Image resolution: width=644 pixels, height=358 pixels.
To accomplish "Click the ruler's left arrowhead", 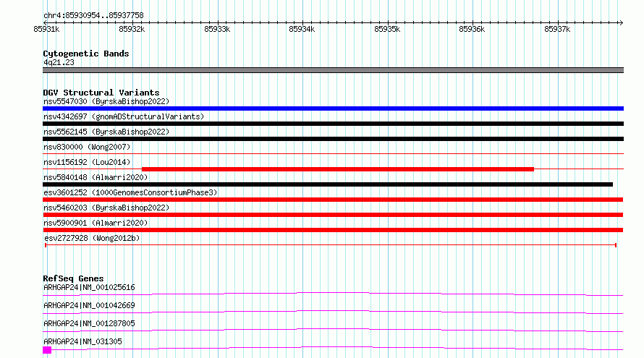I will [45, 22].
